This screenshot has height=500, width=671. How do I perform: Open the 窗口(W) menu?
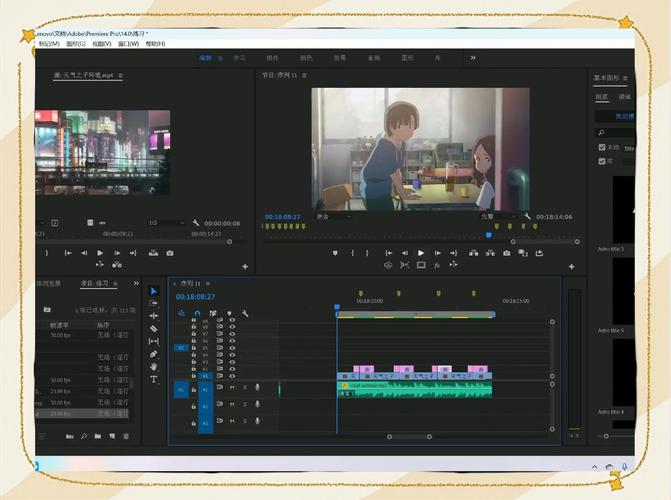point(128,44)
